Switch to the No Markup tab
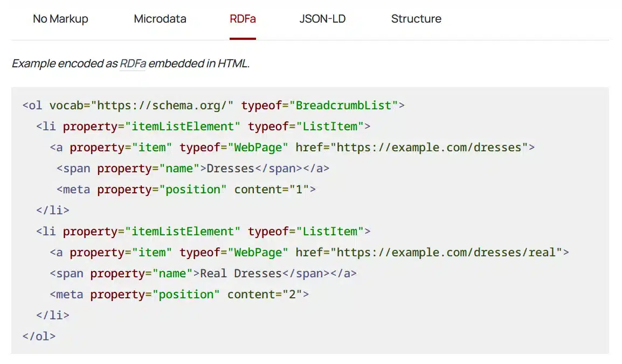Image resolution: width=622 pixels, height=364 pixels. [x=60, y=19]
